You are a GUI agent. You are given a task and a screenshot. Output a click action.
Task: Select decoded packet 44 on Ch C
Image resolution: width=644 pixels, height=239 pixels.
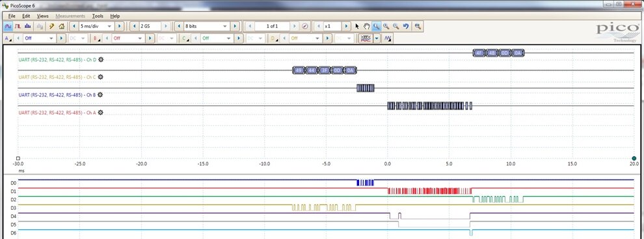point(312,70)
